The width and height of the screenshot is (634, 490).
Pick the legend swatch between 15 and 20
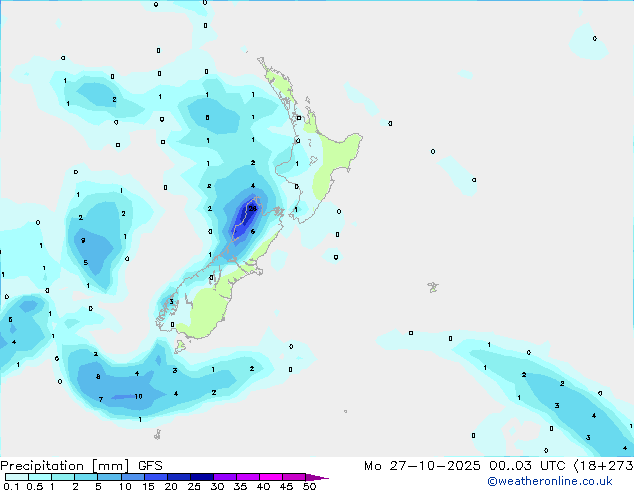click(x=155, y=477)
